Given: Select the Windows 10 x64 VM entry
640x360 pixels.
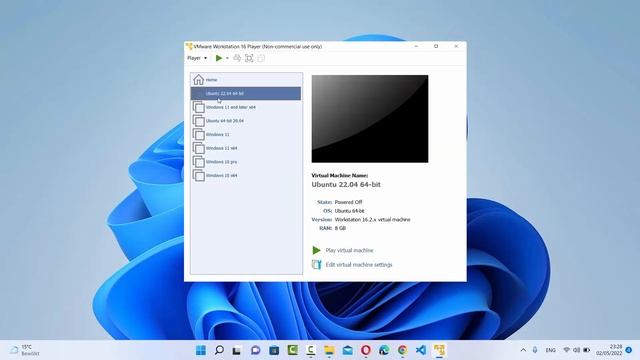Looking at the screenshot, I should click(247, 176).
